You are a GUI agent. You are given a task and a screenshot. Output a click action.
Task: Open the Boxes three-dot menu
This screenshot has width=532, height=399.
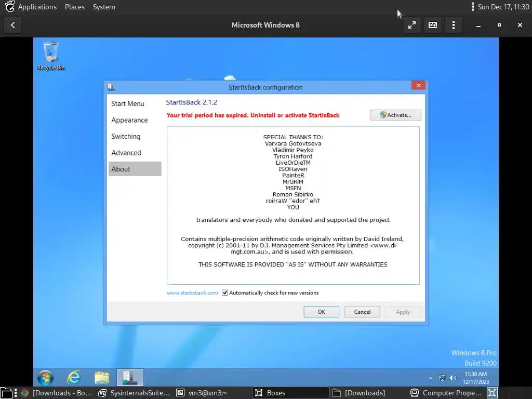point(453,25)
